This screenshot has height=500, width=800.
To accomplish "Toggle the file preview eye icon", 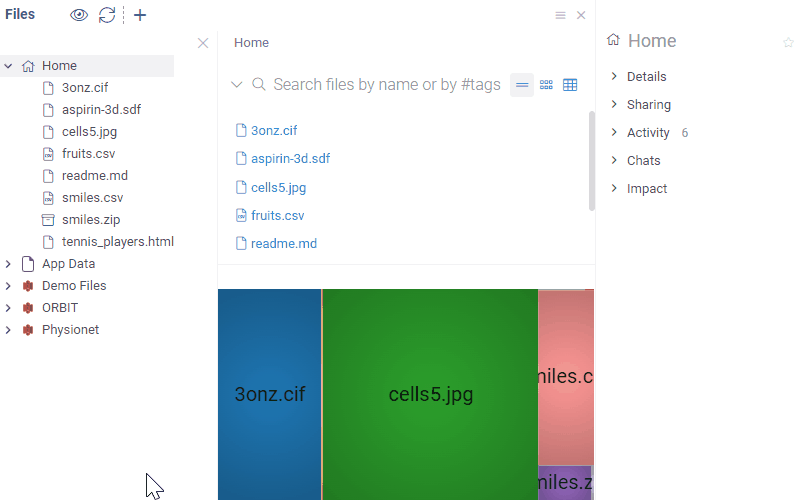I will click(x=79, y=15).
